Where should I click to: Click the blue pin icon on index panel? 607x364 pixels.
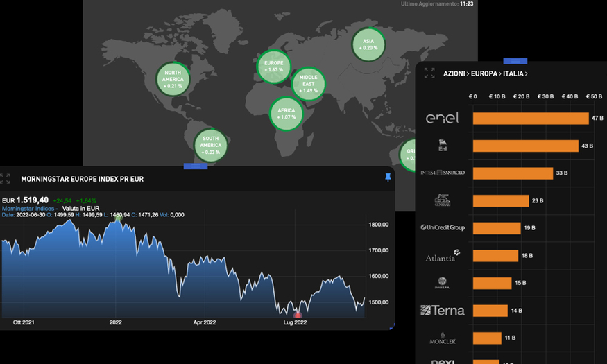tap(388, 177)
